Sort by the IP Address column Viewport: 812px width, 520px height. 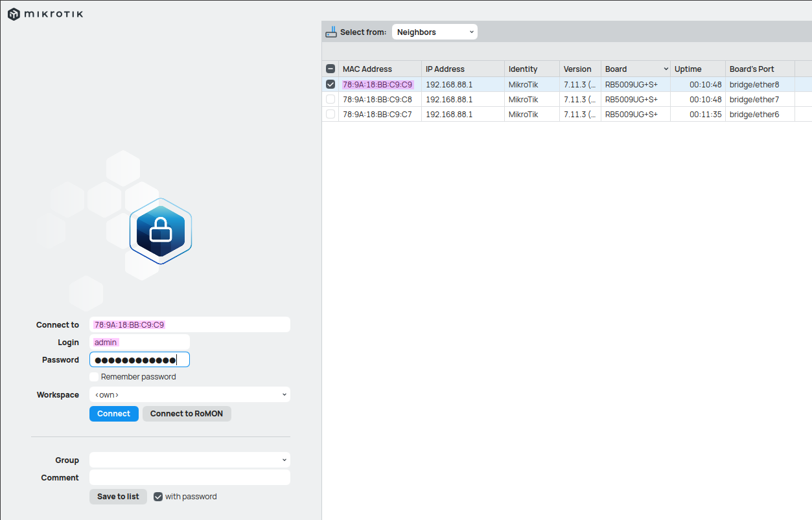tap(463, 69)
